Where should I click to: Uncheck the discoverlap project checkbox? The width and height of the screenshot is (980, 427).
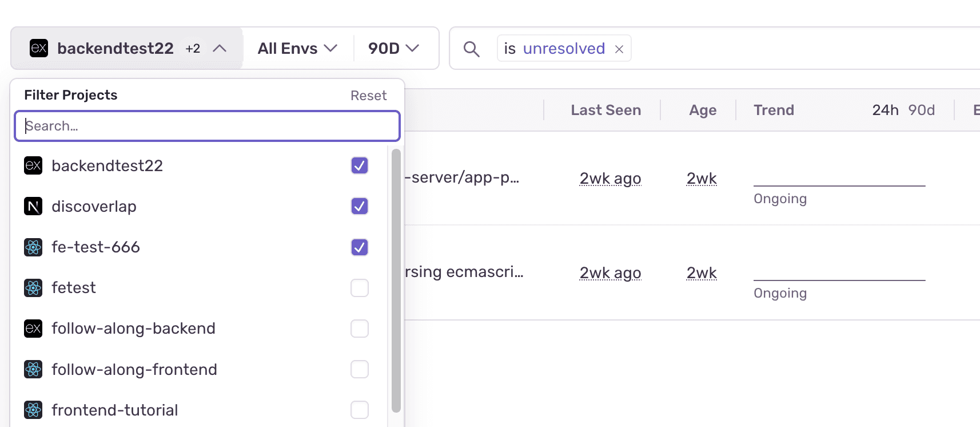point(359,206)
